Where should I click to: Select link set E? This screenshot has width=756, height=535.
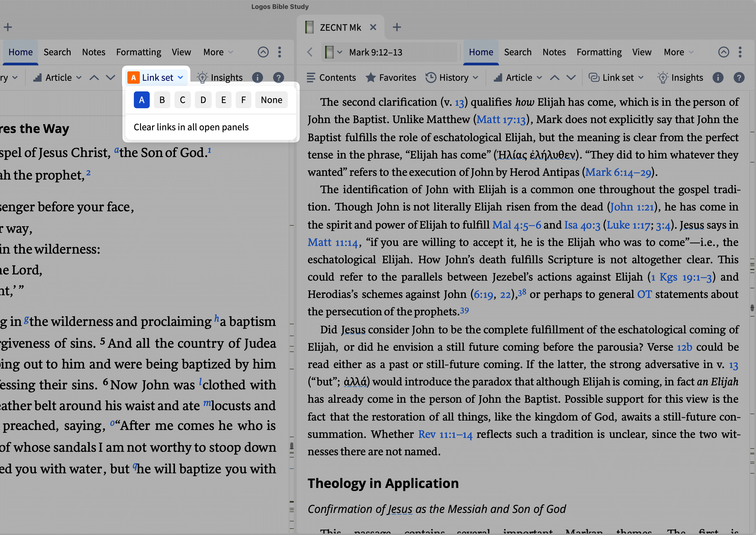pyautogui.click(x=224, y=100)
